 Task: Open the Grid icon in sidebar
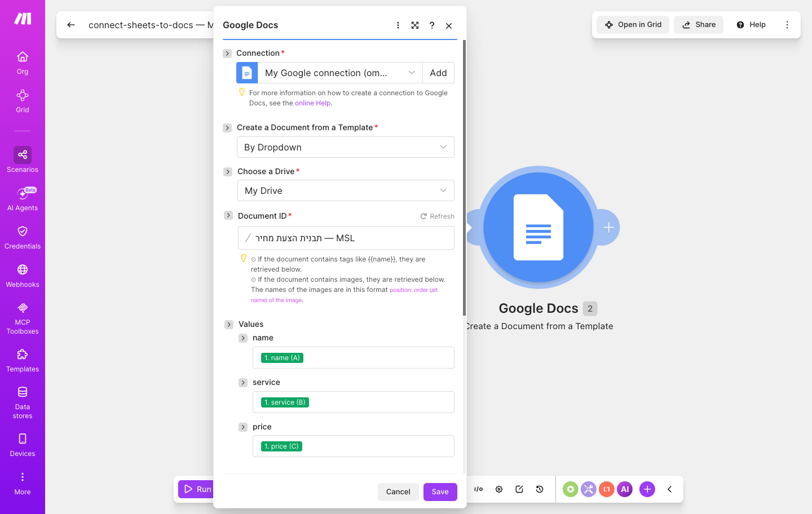click(23, 101)
